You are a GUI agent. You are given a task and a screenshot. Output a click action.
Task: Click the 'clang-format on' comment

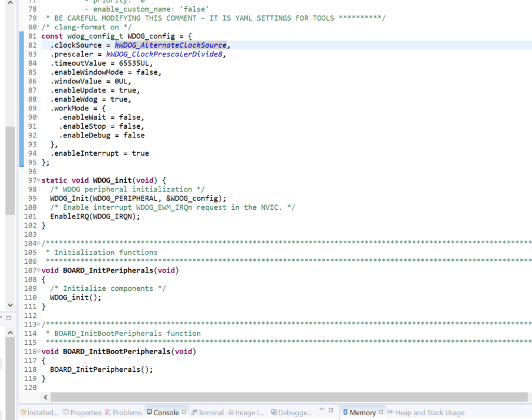(x=86, y=27)
